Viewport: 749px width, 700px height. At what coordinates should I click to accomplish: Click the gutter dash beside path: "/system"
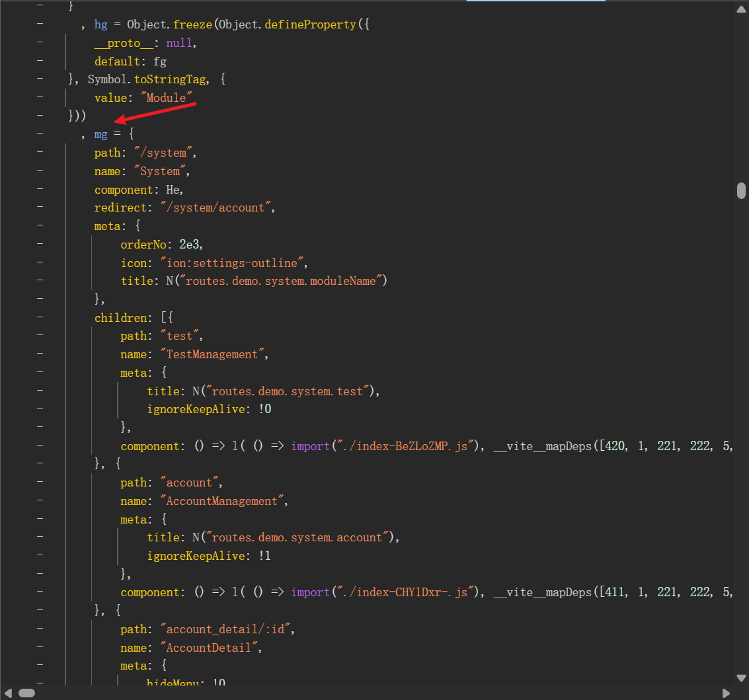40,153
